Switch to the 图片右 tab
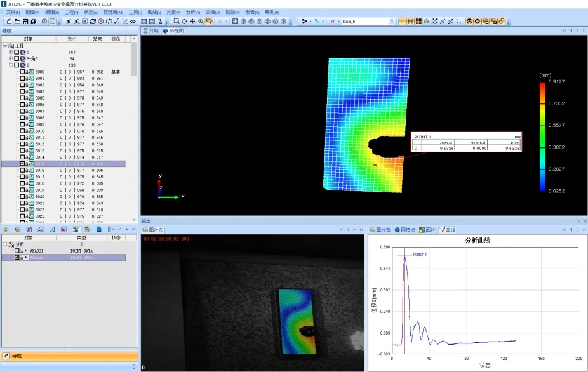This screenshot has height=372, width=588. (x=380, y=230)
